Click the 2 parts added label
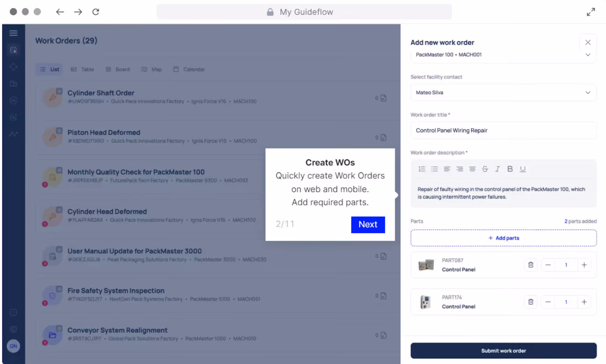 click(580, 221)
